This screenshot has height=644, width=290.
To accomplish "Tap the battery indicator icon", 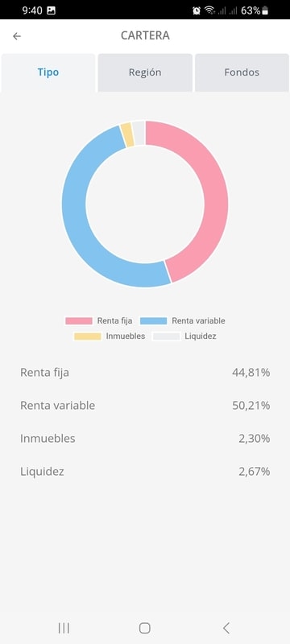I will (265, 10).
